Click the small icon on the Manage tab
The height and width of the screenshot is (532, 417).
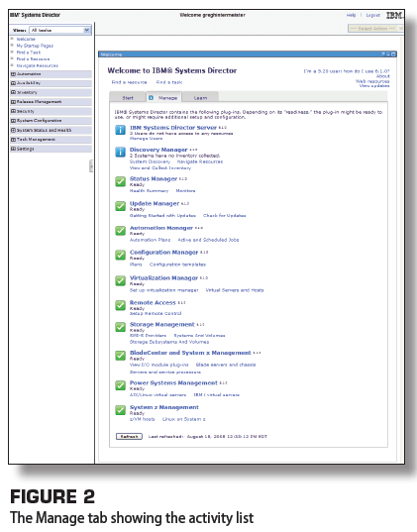(x=151, y=98)
